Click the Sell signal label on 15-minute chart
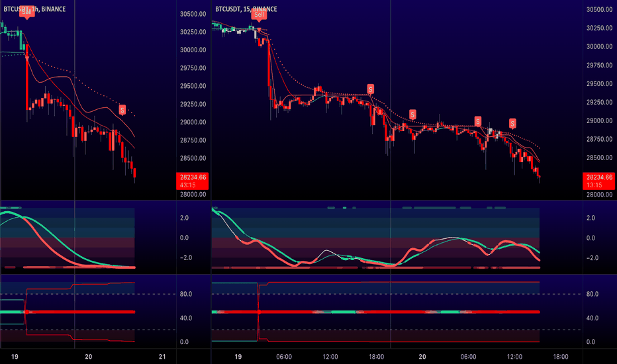 click(x=259, y=15)
